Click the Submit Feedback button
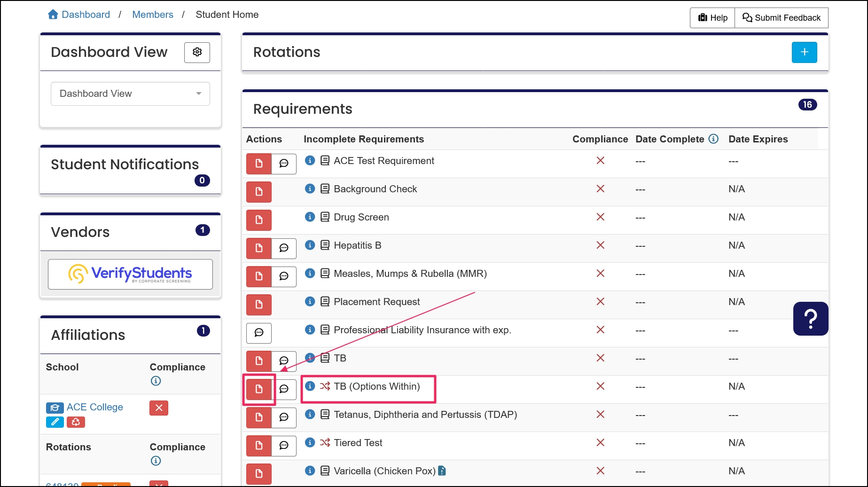Viewport: 868px width, 487px height. 781,17
